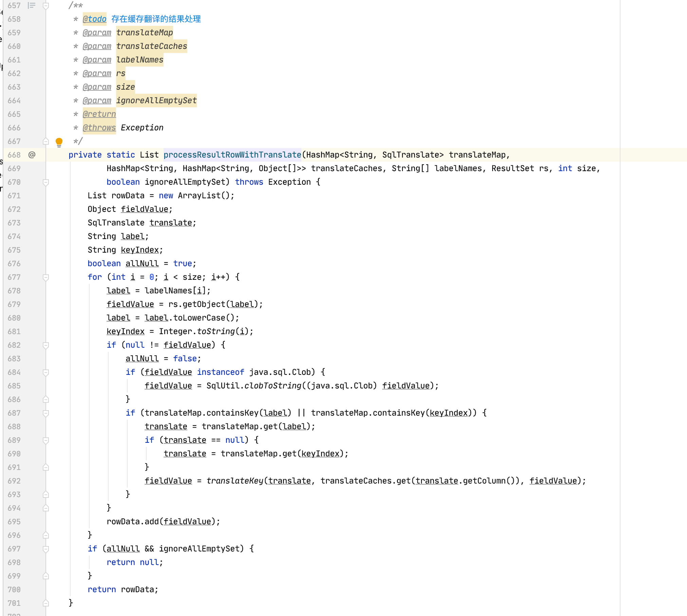Fold the allNull if block at line 697
Image resolution: width=687 pixels, height=616 pixels.
click(46, 549)
